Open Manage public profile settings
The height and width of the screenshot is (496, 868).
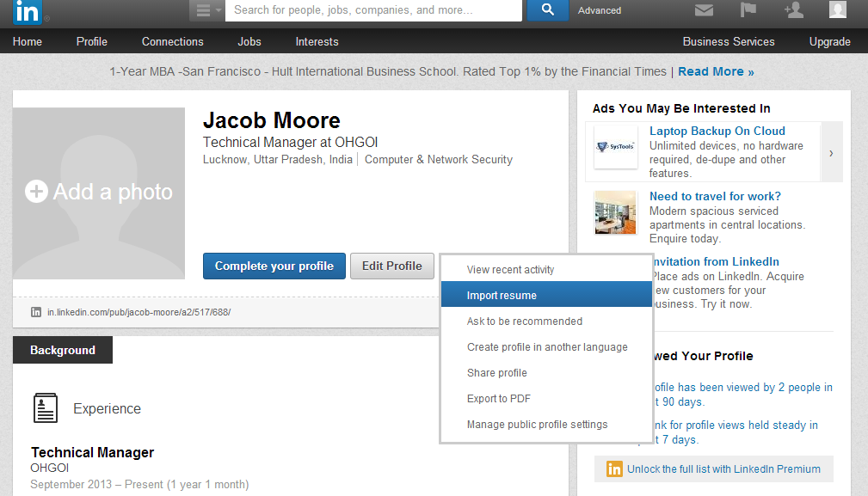[547, 424]
